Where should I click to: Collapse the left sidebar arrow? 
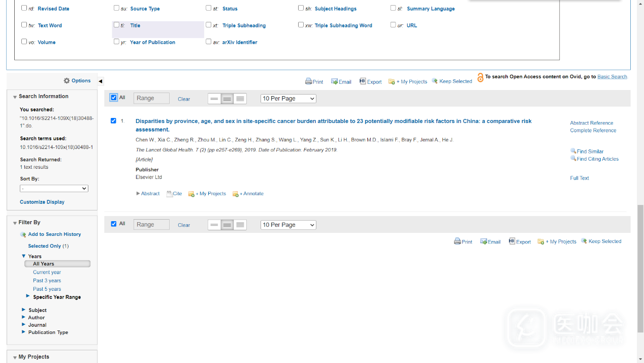pos(101,81)
